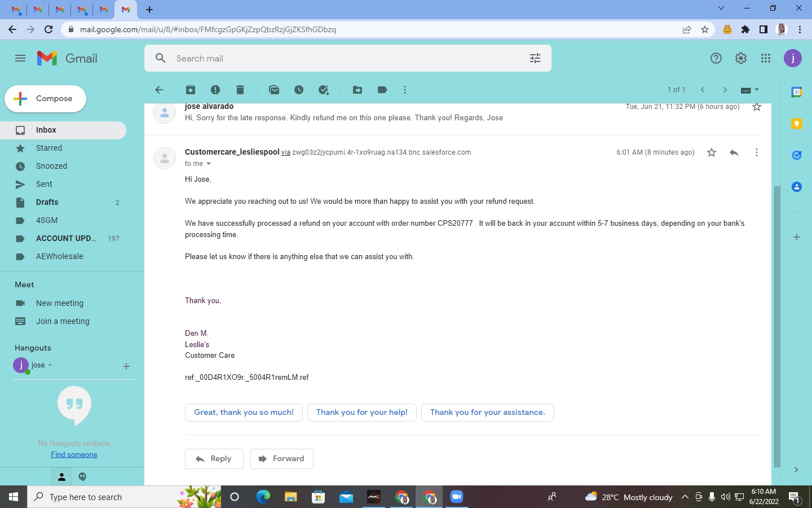Click the Forward button below the message

click(x=281, y=459)
